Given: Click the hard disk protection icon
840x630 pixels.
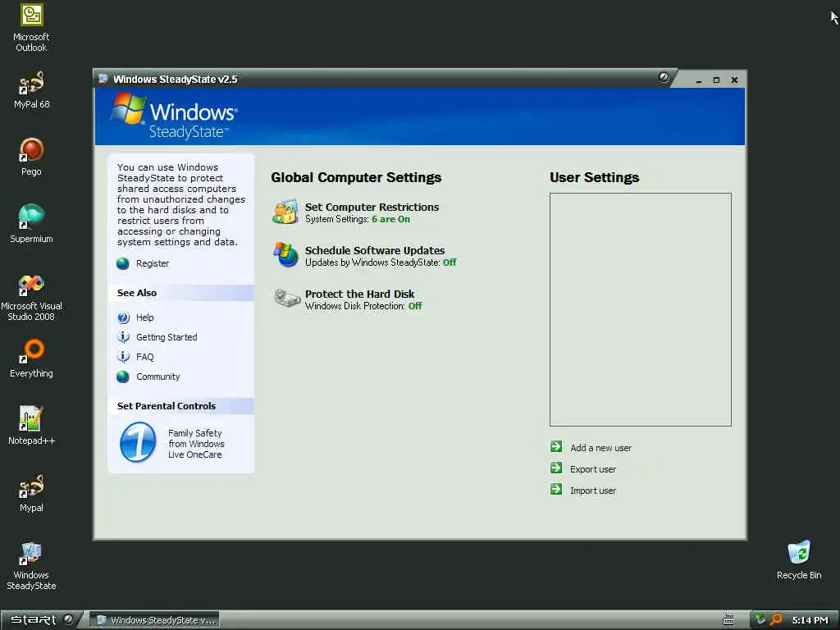Looking at the screenshot, I should click(286, 298).
